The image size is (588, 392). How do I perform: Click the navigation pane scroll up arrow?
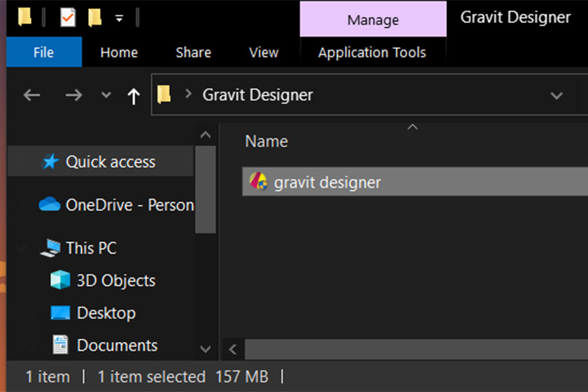coord(205,135)
